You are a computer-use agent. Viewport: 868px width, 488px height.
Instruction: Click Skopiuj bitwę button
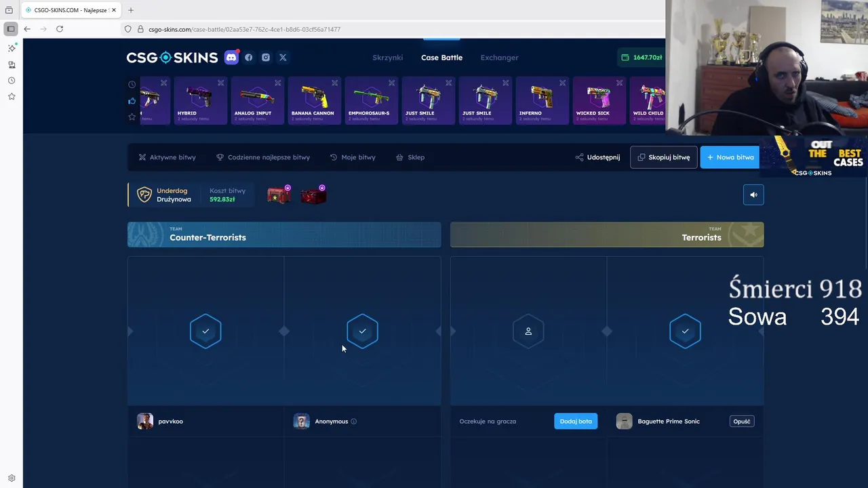[x=663, y=157]
